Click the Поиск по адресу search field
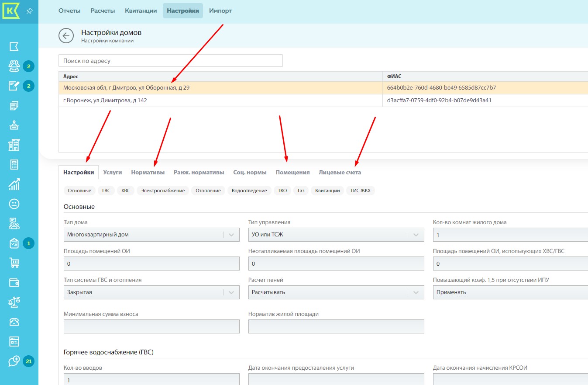Image resolution: width=588 pixels, height=385 pixels. coord(171,61)
